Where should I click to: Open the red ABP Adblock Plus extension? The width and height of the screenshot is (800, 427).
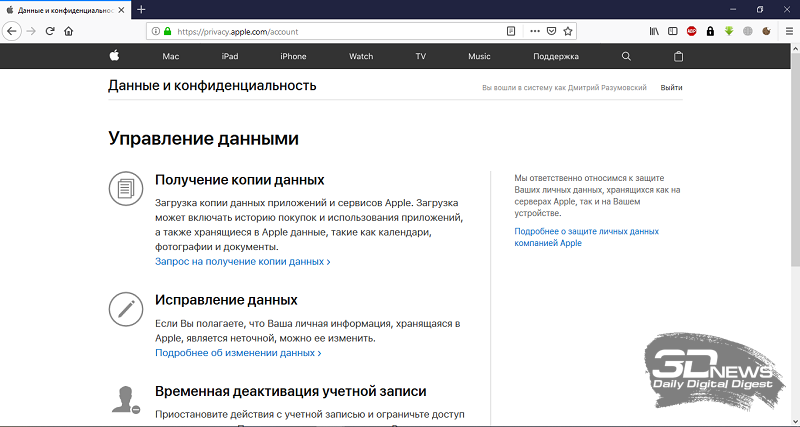click(691, 31)
